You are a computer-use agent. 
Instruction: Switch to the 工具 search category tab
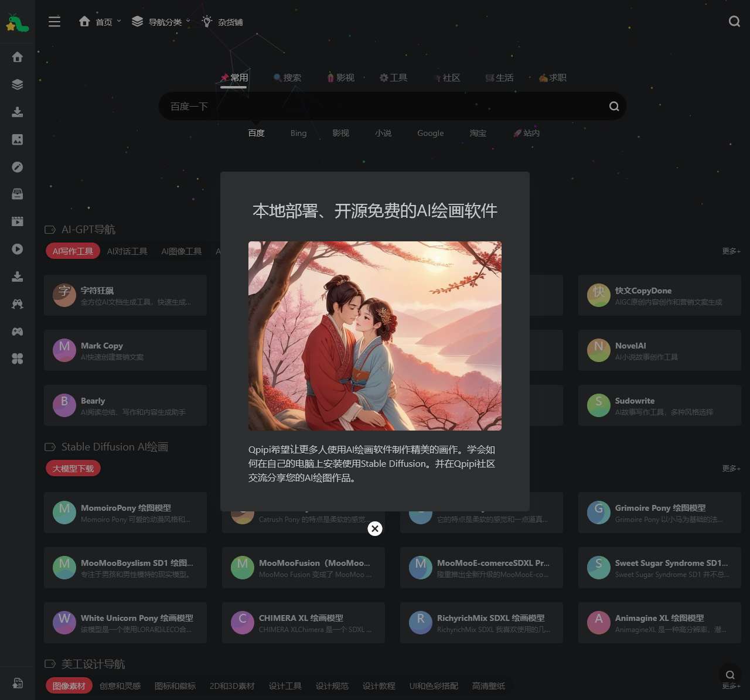point(393,77)
